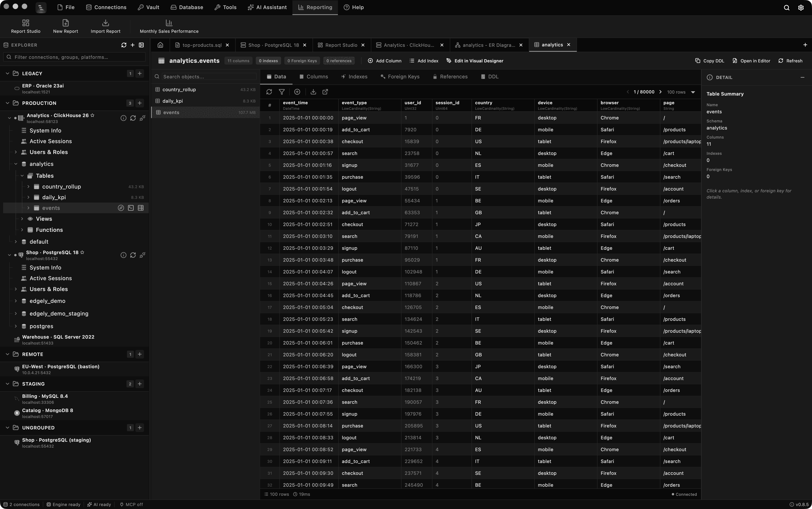Open table view for events tree row
This screenshot has width=812, height=509.
[141, 208]
